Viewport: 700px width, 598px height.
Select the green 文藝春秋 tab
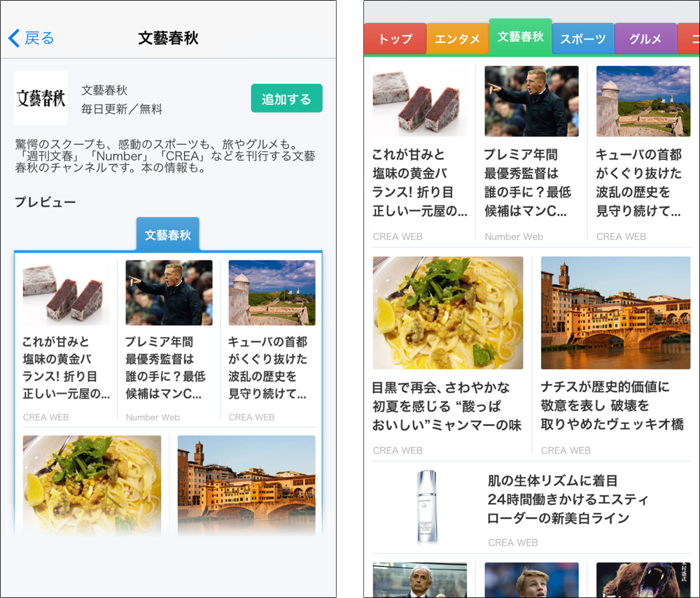coord(521,36)
